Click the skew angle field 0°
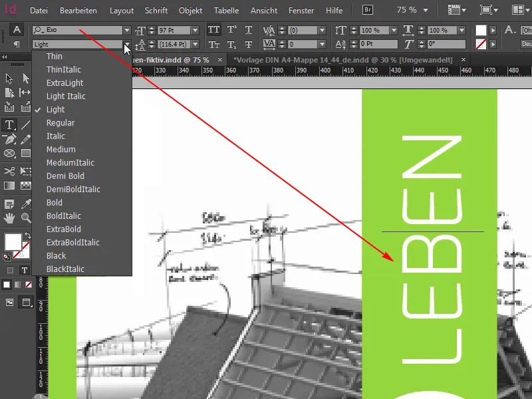Screen dimensions: 532x399 click(x=446, y=44)
